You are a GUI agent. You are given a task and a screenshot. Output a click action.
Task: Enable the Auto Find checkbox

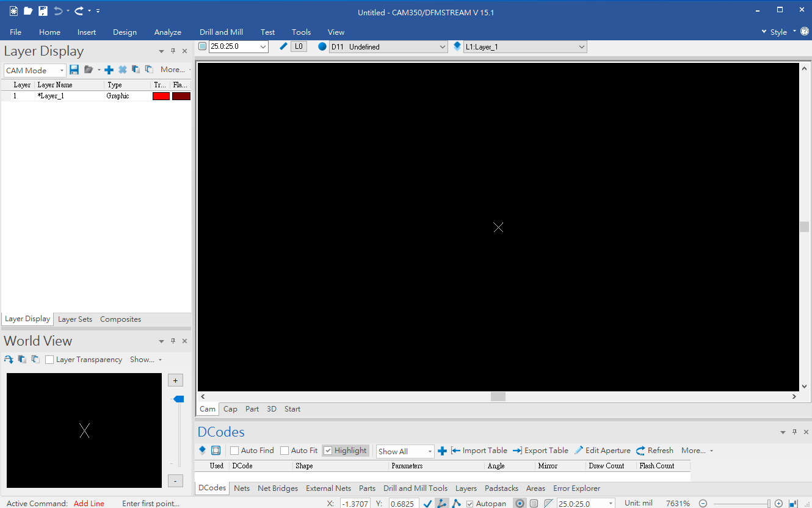click(234, 451)
